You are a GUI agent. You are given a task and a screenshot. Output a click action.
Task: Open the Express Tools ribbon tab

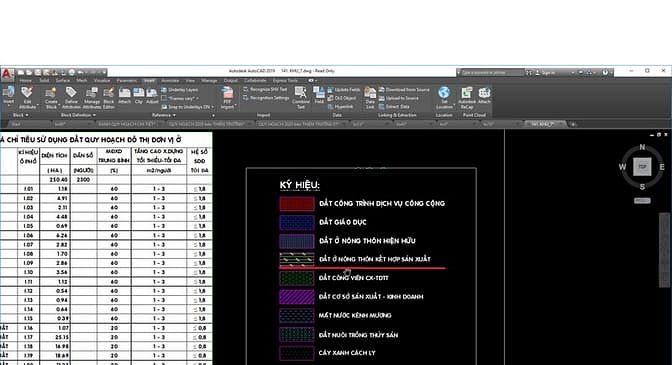(x=285, y=81)
